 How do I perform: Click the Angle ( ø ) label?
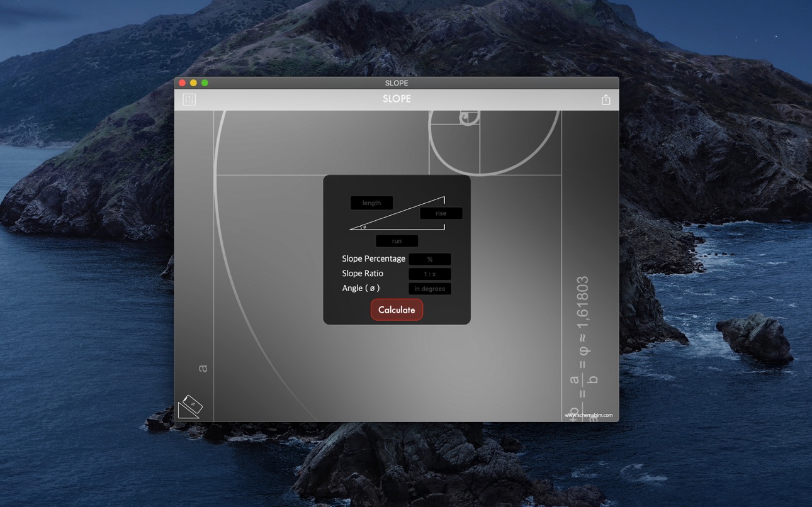(361, 288)
